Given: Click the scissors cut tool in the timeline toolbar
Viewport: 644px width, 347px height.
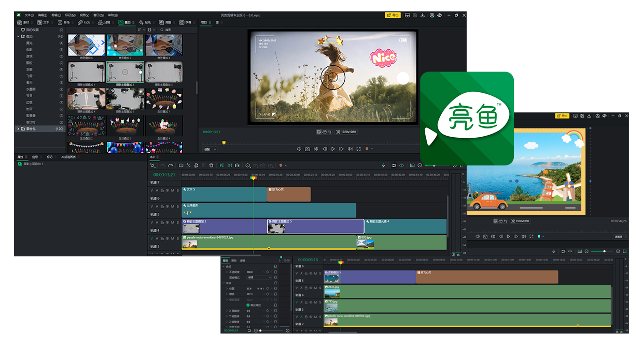Looking at the screenshot, I should [189, 166].
